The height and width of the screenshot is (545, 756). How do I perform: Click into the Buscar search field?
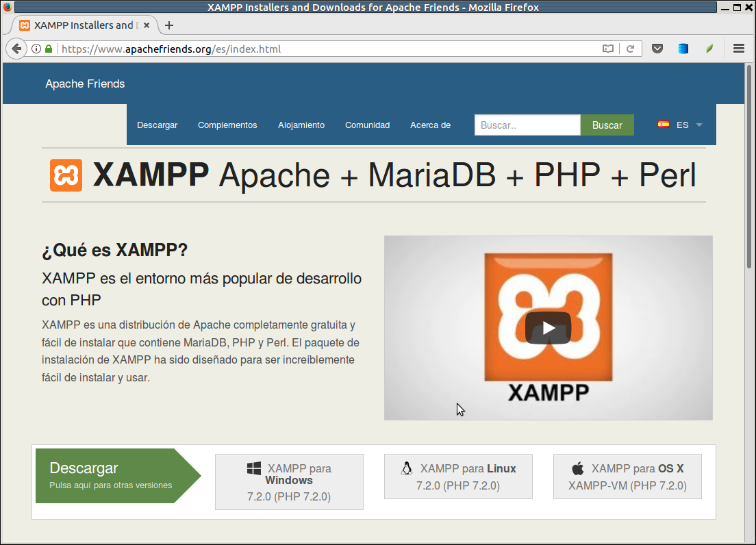(527, 125)
